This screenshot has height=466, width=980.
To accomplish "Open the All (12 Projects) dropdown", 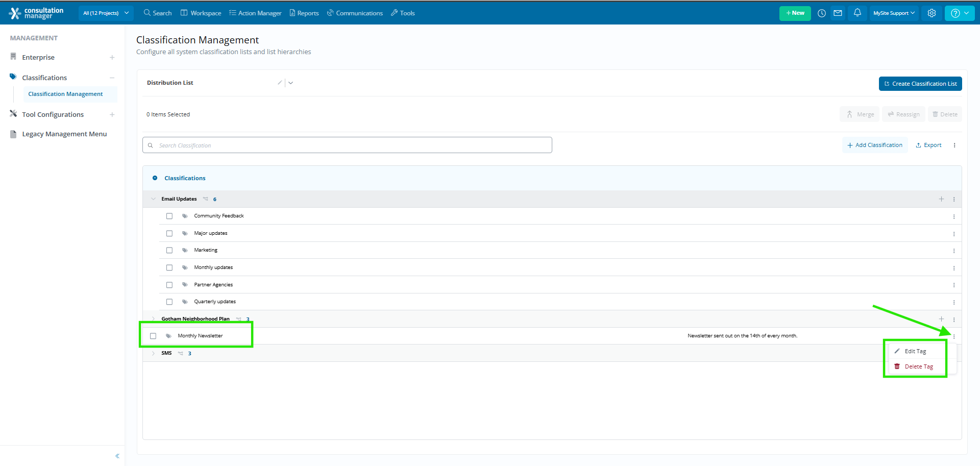I will click(x=106, y=13).
